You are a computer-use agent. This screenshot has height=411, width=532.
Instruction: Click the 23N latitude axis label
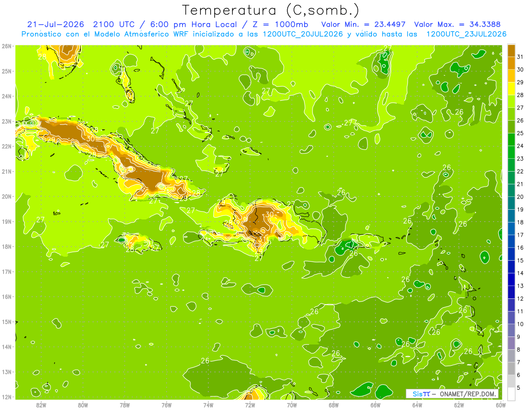pyautogui.click(x=6, y=121)
